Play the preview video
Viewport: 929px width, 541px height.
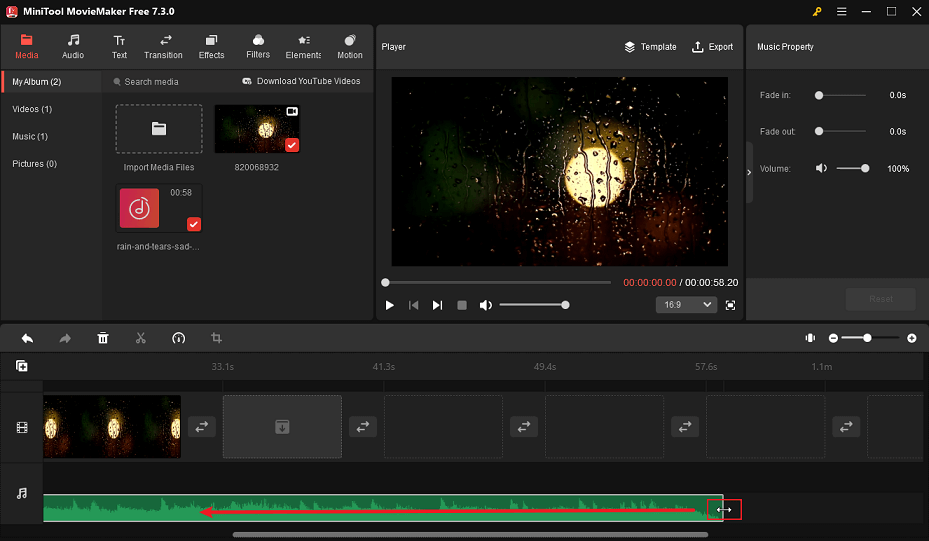pyautogui.click(x=389, y=305)
